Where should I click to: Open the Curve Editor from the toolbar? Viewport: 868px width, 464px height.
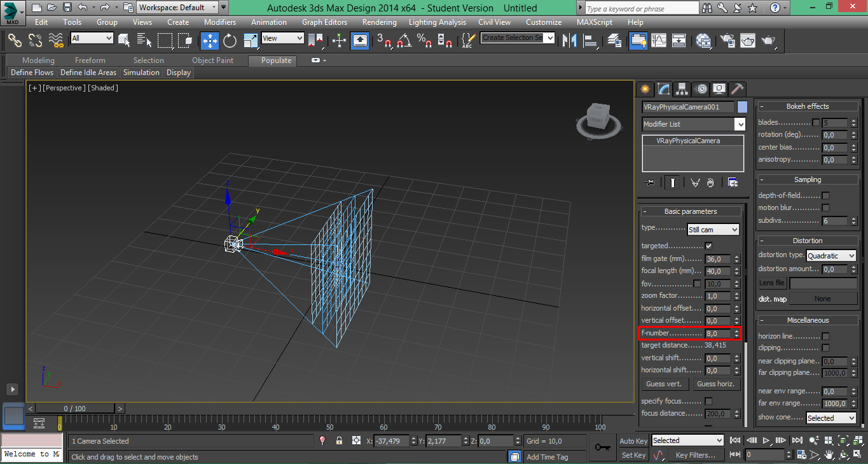659,41
